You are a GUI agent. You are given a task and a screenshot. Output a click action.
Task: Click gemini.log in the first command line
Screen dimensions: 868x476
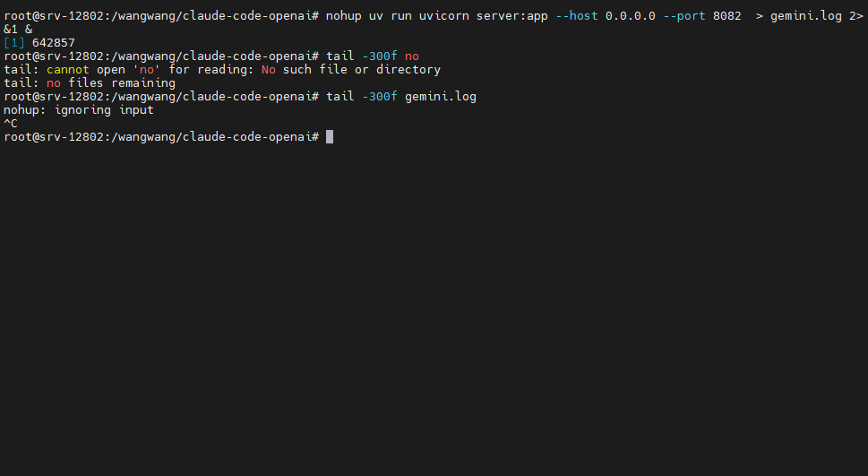click(x=806, y=16)
